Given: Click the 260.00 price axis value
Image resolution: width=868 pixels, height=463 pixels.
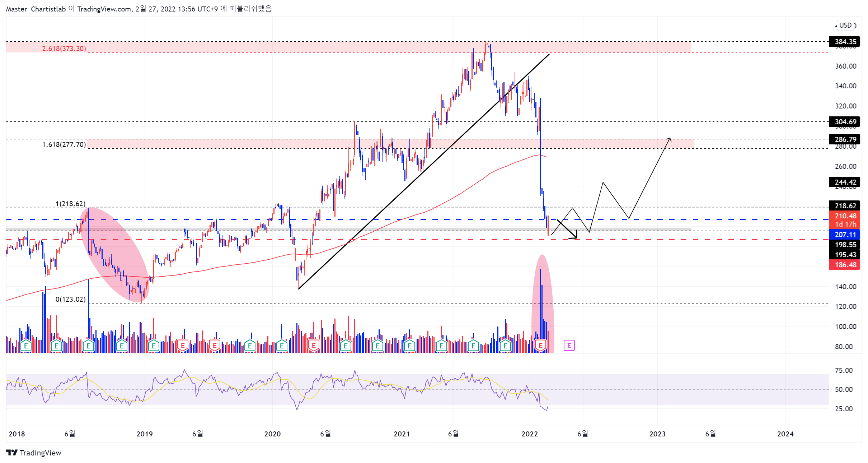Looking at the screenshot, I should (x=845, y=166).
